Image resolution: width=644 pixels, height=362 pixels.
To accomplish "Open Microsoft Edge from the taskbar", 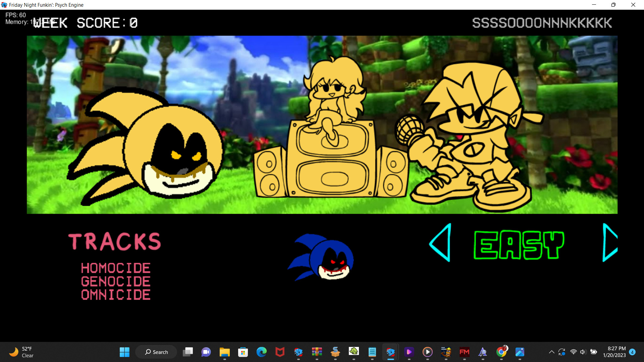I will click(x=261, y=352).
